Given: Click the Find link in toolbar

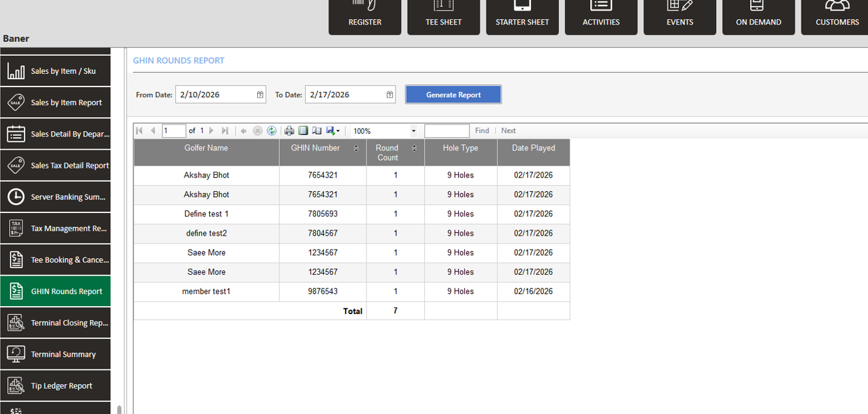Looking at the screenshot, I should pos(482,131).
